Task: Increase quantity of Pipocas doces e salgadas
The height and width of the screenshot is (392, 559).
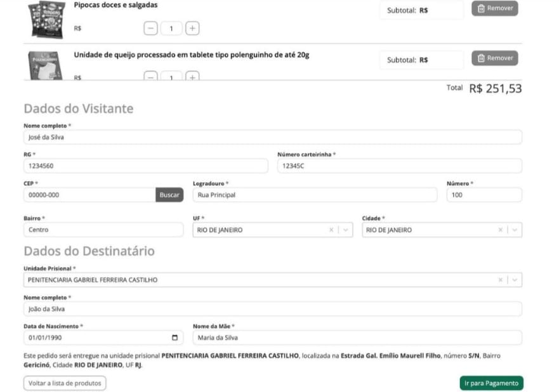Action: (x=192, y=28)
